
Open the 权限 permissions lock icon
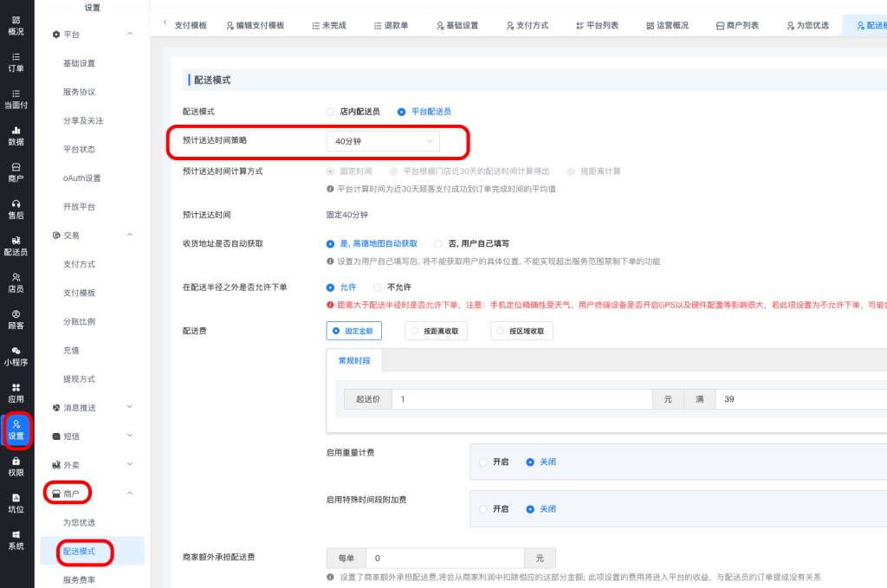pyautogui.click(x=16, y=466)
